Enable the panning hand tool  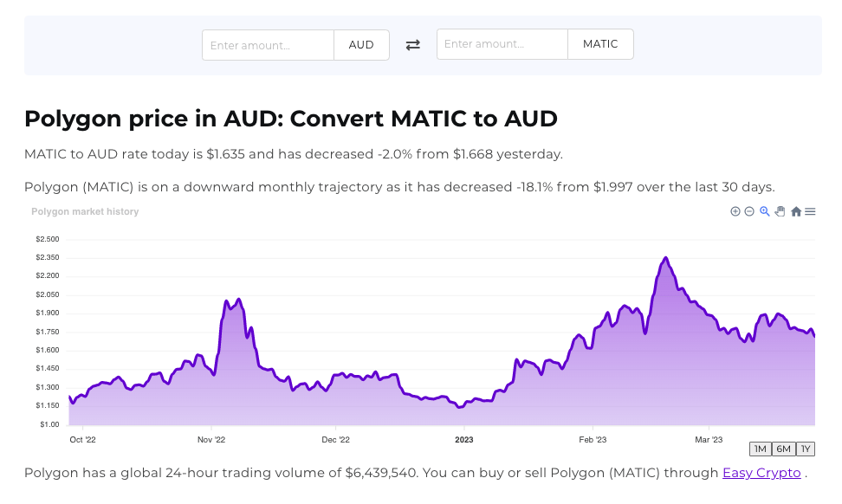pyautogui.click(x=780, y=211)
